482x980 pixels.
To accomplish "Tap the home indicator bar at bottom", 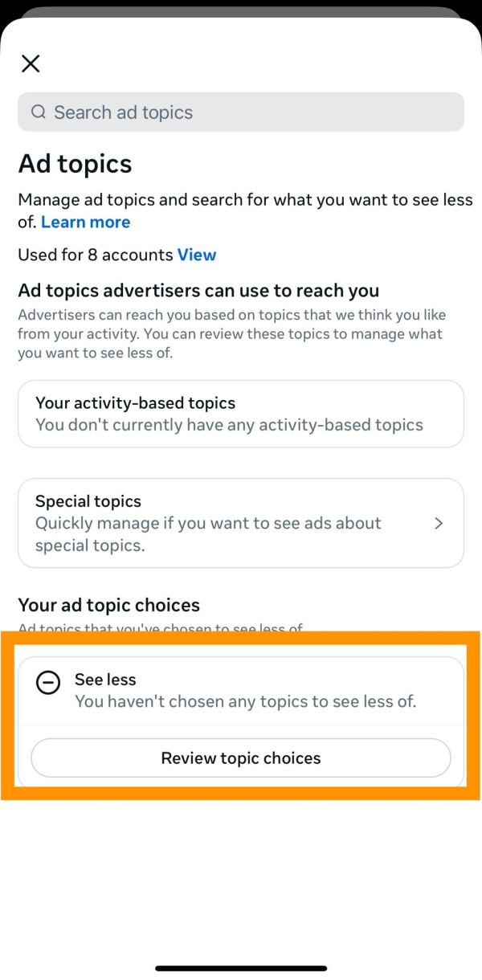I will [x=241, y=969].
